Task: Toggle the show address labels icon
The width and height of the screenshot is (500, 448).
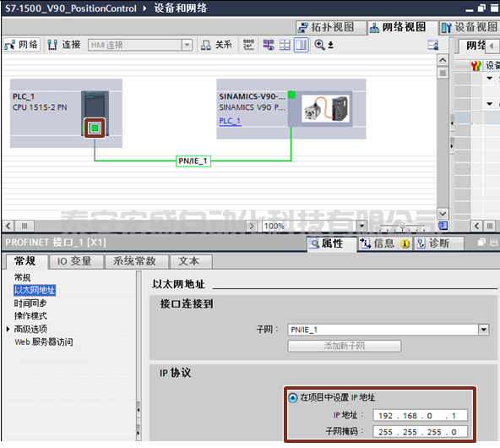Action: pos(248,45)
